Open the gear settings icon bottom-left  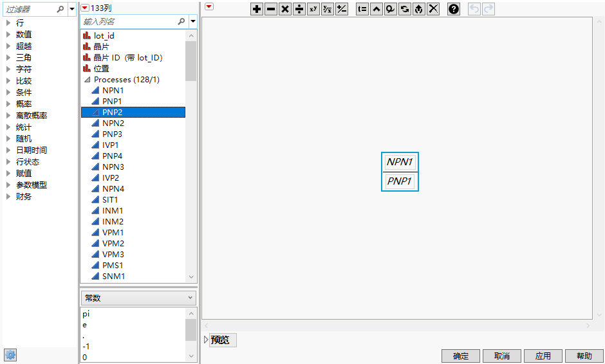click(10, 355)
